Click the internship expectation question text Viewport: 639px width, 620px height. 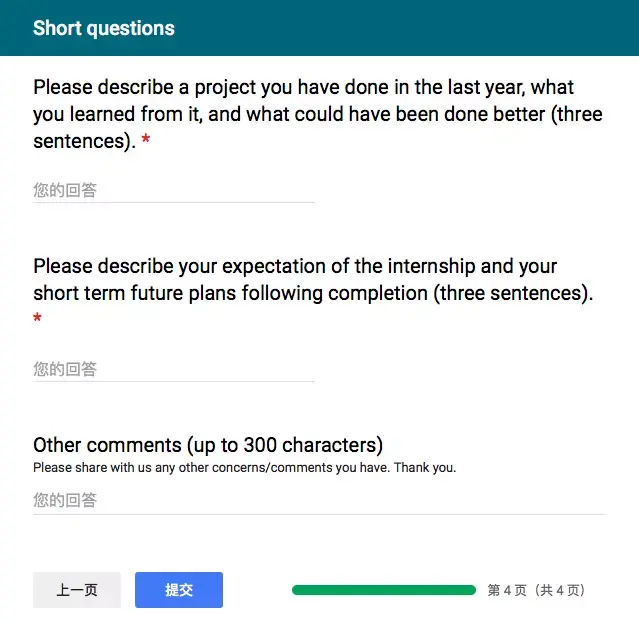pos(312,280)
